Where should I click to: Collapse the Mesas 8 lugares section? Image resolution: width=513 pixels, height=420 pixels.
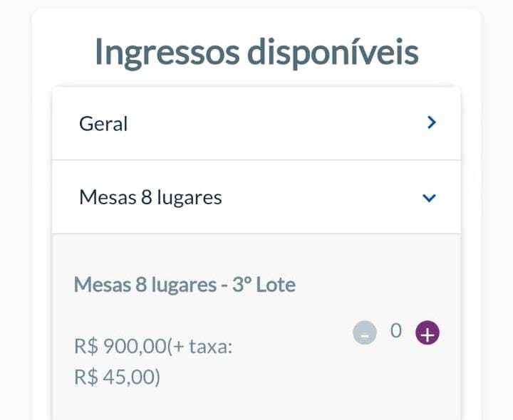(256, 197)
